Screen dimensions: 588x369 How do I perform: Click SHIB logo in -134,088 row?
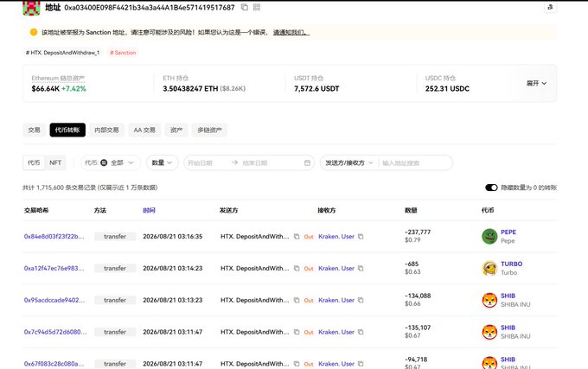(489, 300)
